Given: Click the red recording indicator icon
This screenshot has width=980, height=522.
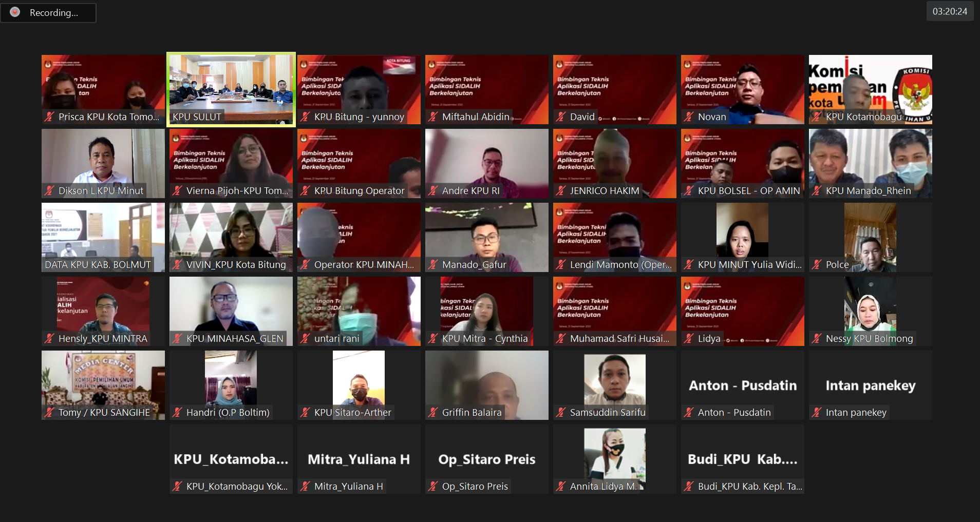Looking at the screenshot, I should click(x=15, y=12).
